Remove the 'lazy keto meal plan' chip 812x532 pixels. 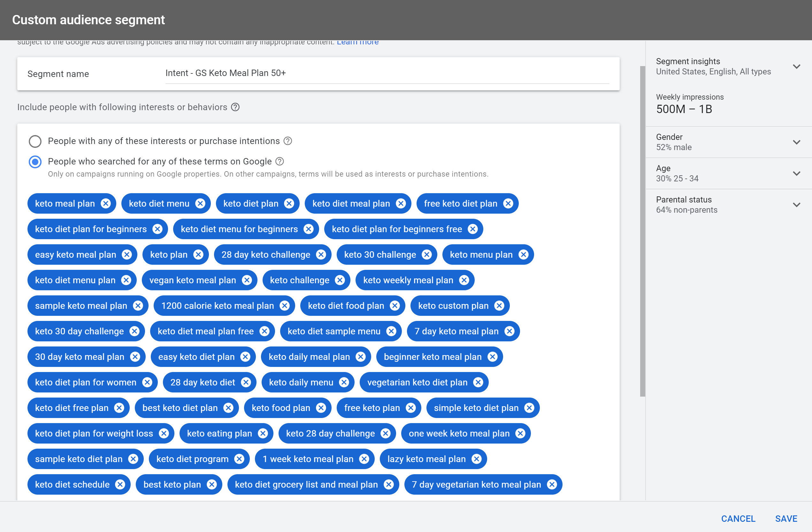click(x=476, y=459)
